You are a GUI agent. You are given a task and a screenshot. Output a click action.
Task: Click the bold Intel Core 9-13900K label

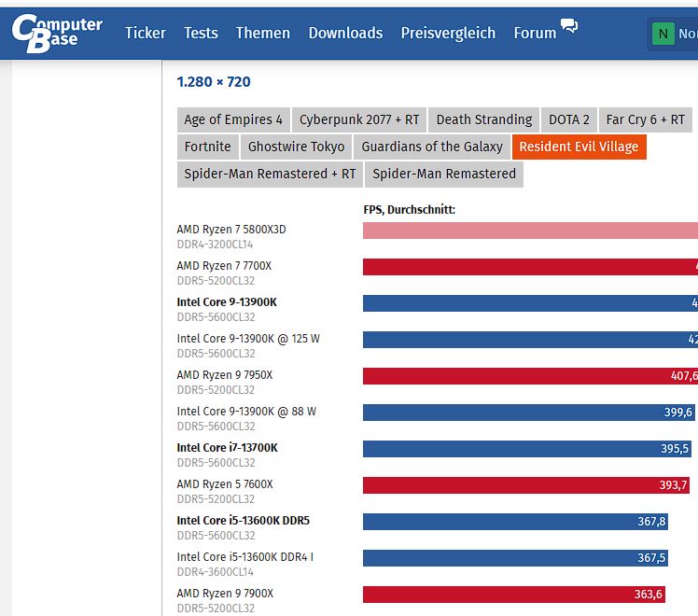227,302
